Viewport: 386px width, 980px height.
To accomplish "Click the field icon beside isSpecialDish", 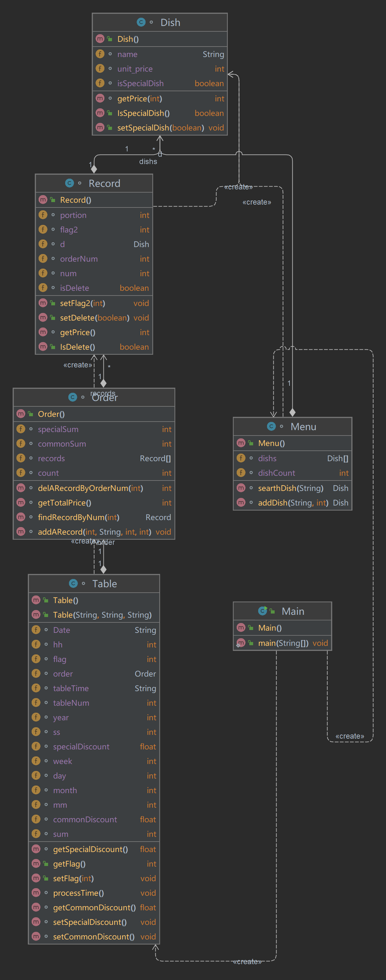I will point(100,83).
